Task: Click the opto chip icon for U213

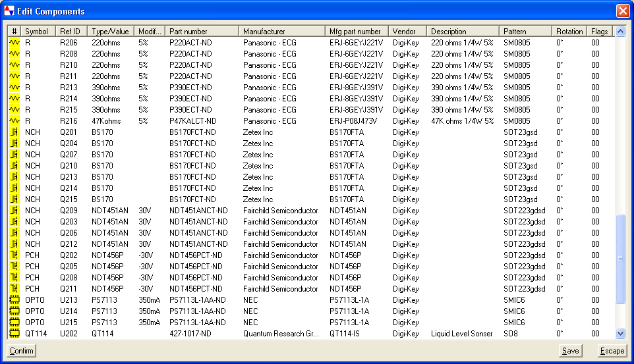Action: (14, 299)
